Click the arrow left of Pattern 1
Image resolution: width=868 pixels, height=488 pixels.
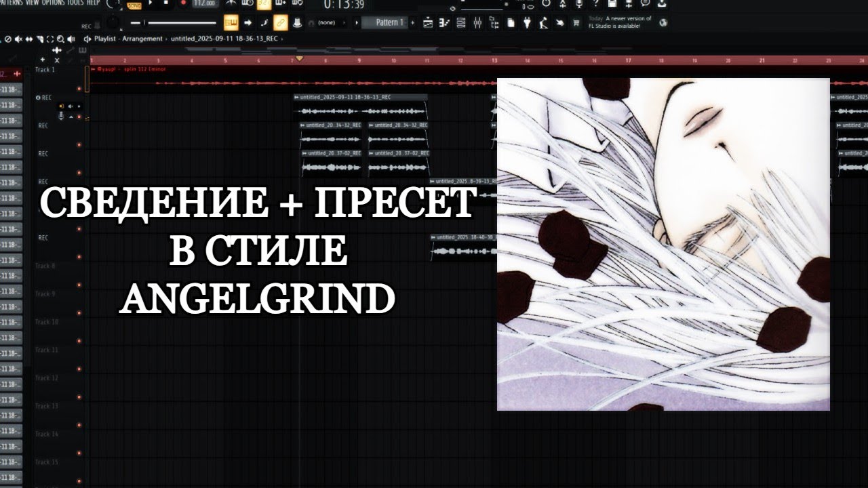coord(356,23)
